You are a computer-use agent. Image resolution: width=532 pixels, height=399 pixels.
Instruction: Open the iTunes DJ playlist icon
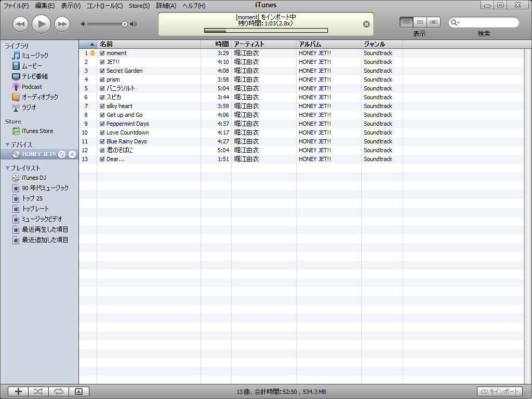(16, 178)
